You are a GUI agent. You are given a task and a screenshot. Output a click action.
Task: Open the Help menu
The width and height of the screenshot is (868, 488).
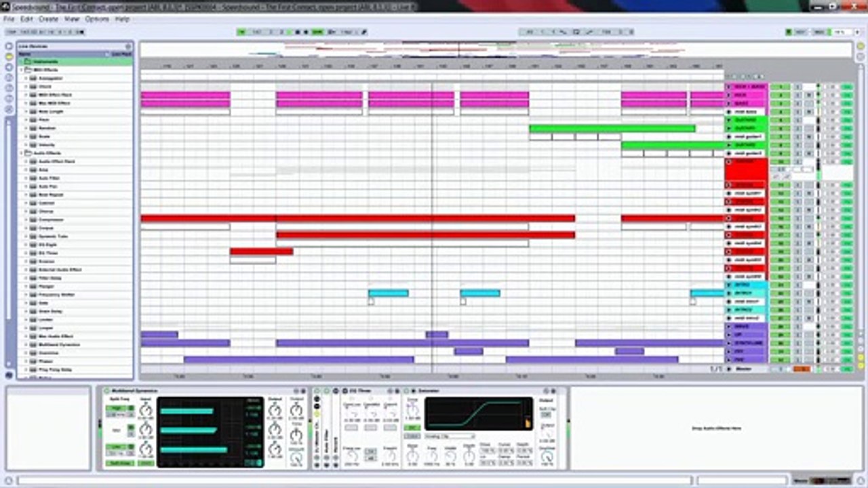(x=122, y=19)
